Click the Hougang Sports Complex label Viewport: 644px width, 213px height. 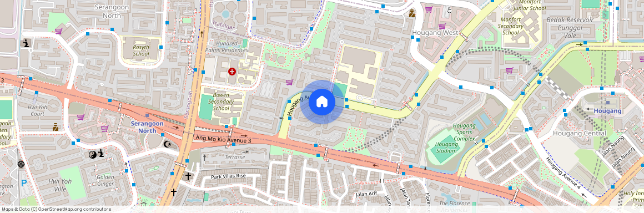[x=464, y=132]
